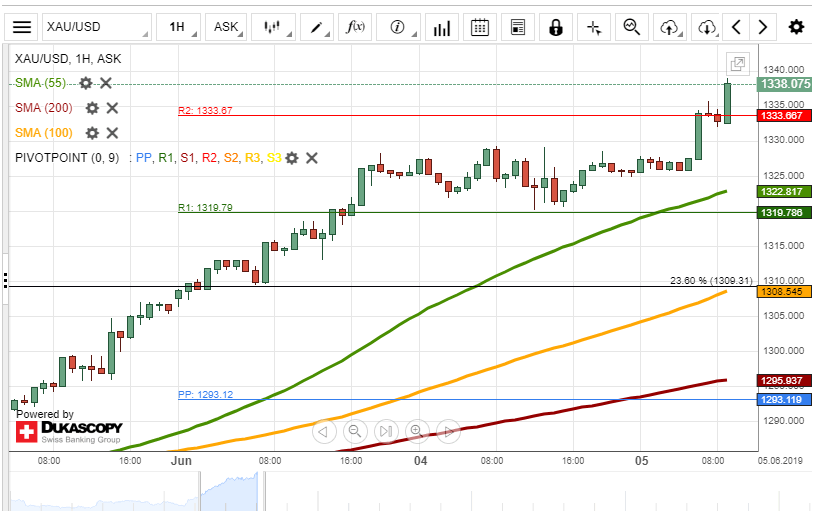Shift the chart left with toolbar arrow

coord(736,27)
